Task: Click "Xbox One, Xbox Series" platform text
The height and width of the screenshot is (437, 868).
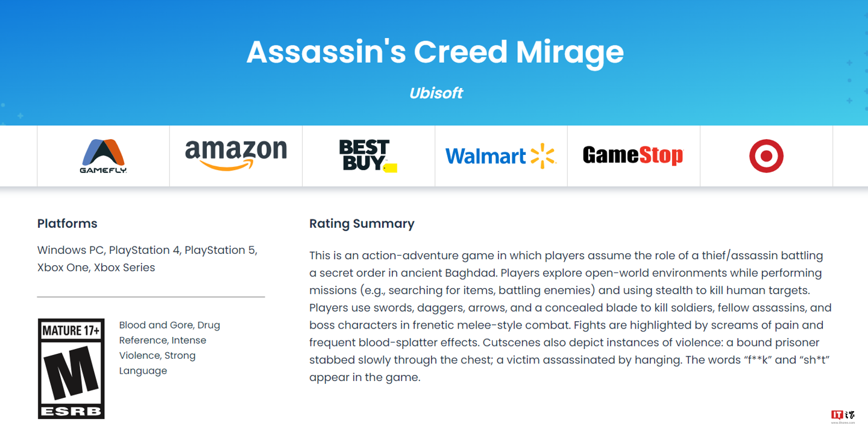Action: point(96,268)
